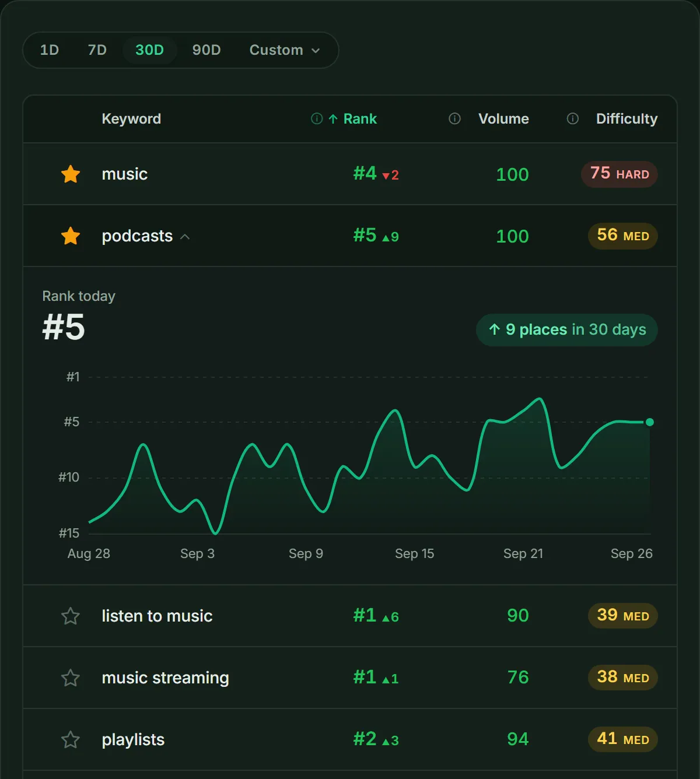The image size is (700, 779).
Task: Star the listen to music keyword
Action: (71, 616)
